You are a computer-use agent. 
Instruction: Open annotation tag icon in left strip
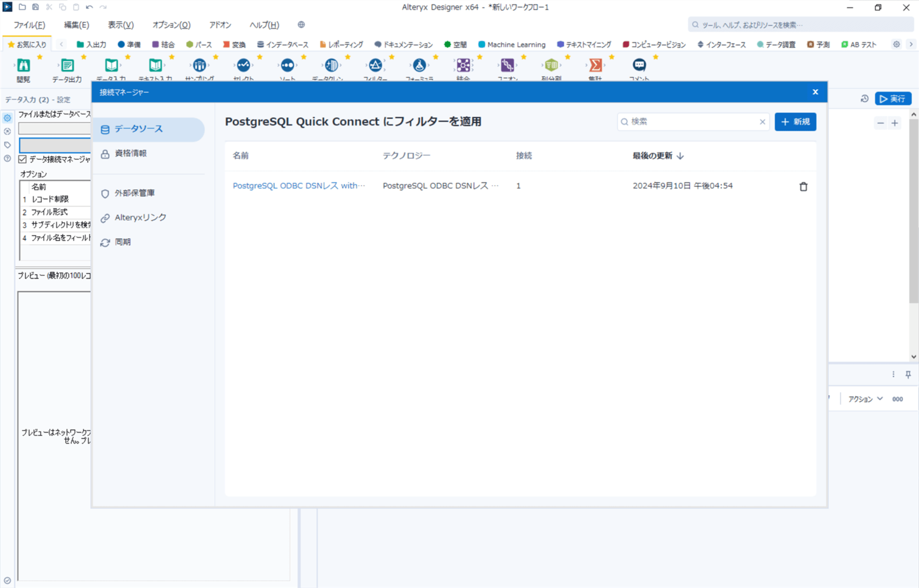[7, 145]
